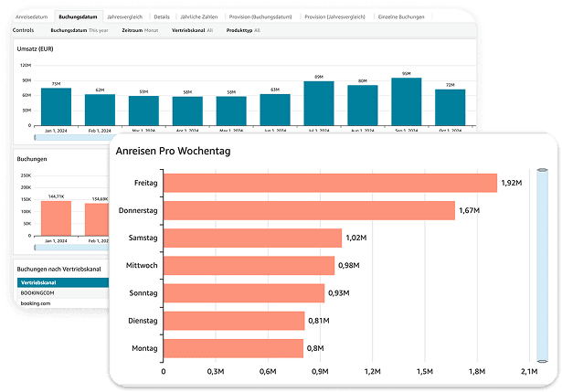The image size is (562, 392).
Task: Expand the Produkttyp filter control
Action: (x=243, y=30)
